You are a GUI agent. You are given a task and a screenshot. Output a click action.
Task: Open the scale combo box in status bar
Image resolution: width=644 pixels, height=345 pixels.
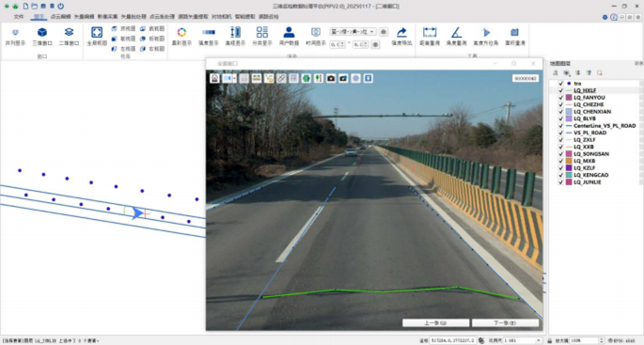tap(522, 340)
